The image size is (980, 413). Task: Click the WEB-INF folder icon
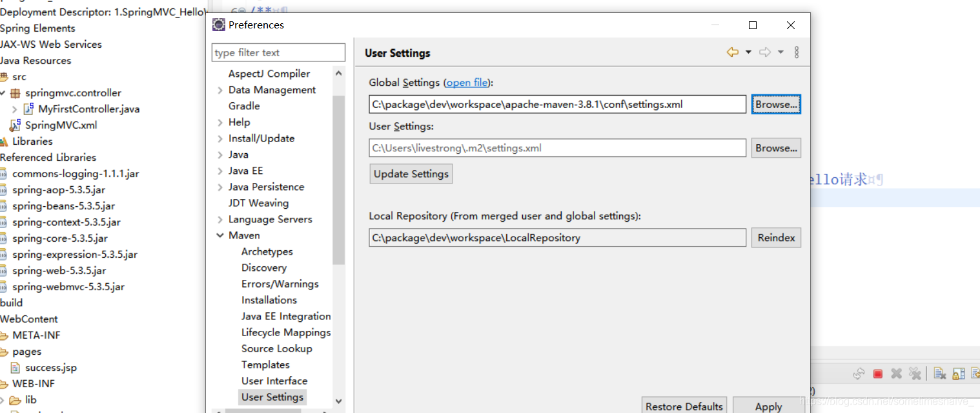pyautogui.click(x=3, y=384)
